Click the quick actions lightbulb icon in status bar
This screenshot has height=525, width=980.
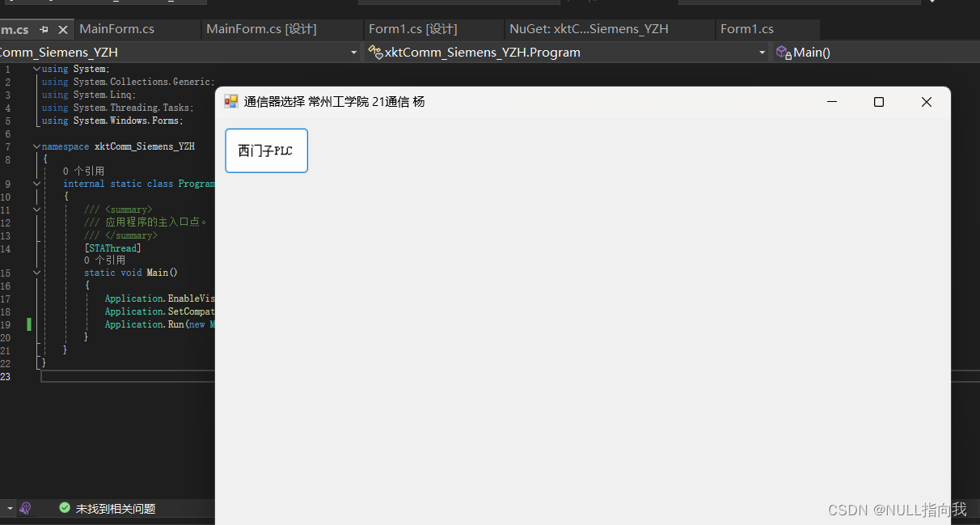click(x=25, y=508)
